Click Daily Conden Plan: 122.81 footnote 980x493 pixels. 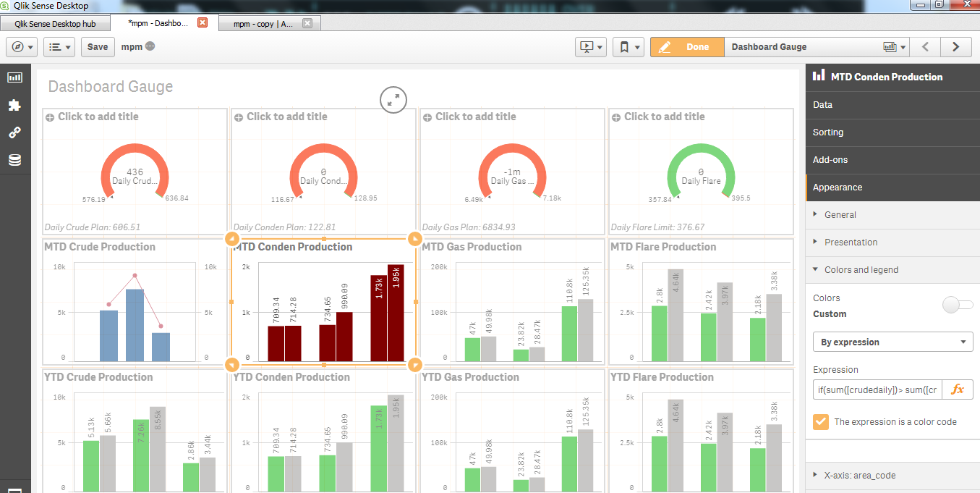point(284,227)
